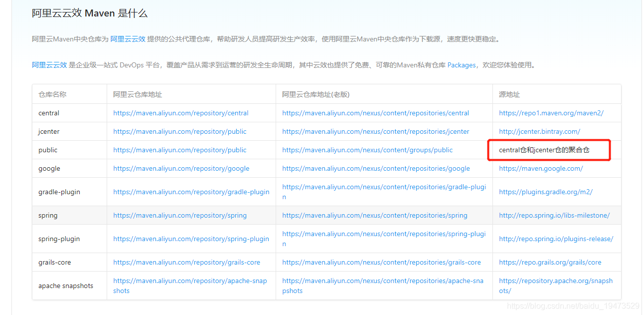Open repo.grails.org/grails/core source link

(x=550, y=262)
